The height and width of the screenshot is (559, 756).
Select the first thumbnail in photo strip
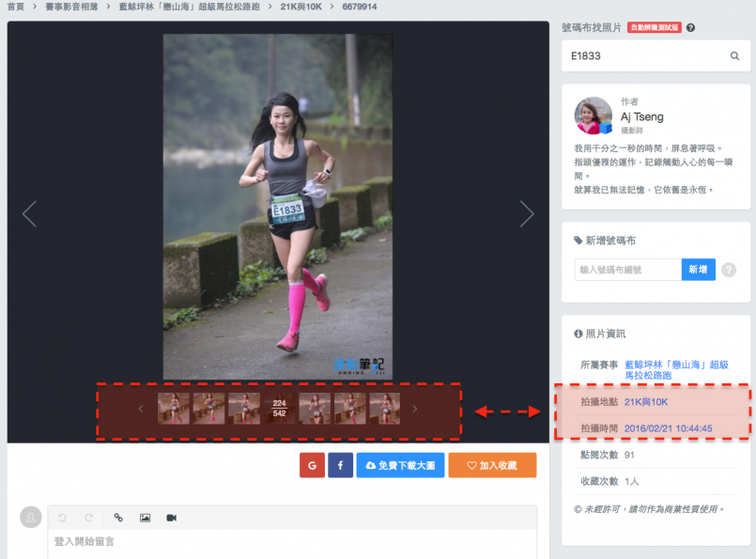173,409
